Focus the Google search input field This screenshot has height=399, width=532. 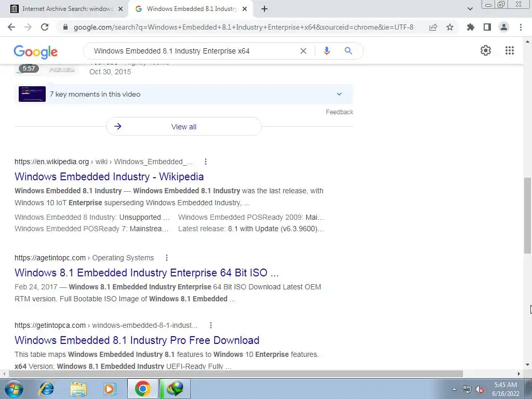193,51
